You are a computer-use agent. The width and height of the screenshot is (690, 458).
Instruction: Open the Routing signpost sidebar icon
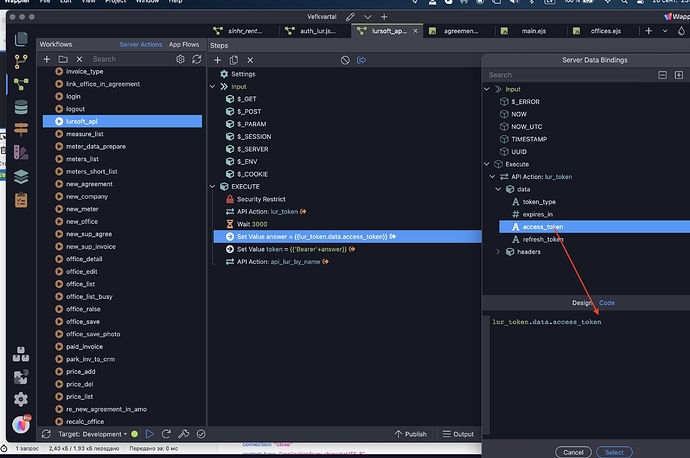21,129
